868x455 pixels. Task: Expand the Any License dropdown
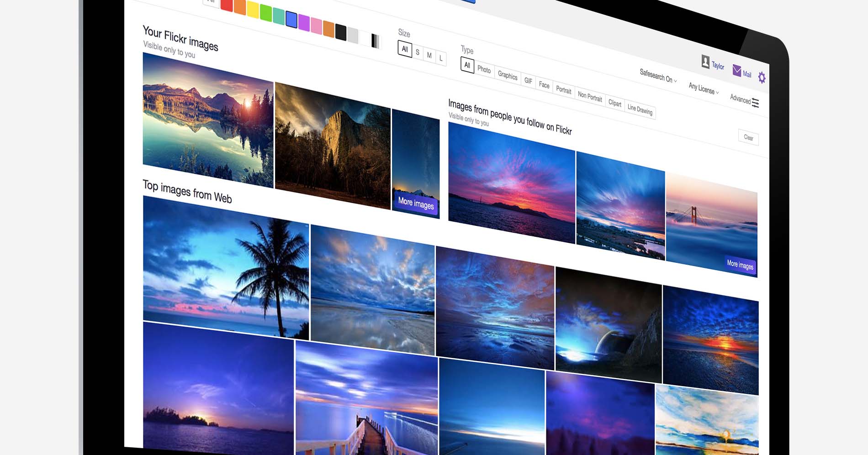click(x=704, y=89)
